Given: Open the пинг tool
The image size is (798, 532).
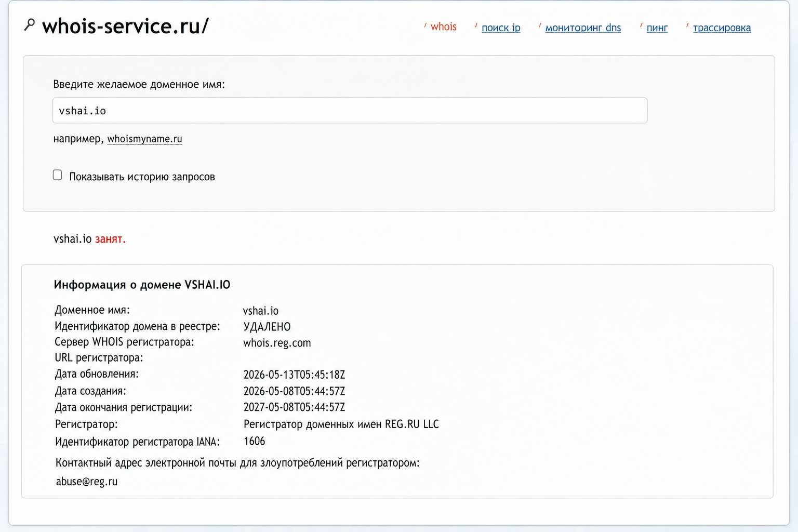Looking at the screenshot, I should [x=657, y=28].
